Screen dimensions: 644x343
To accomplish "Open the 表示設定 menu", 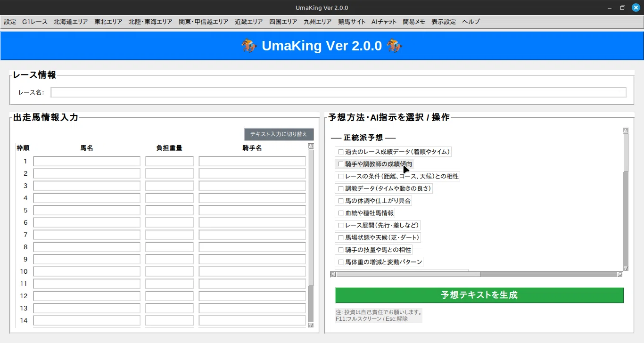I will click(x=444, y=22).
